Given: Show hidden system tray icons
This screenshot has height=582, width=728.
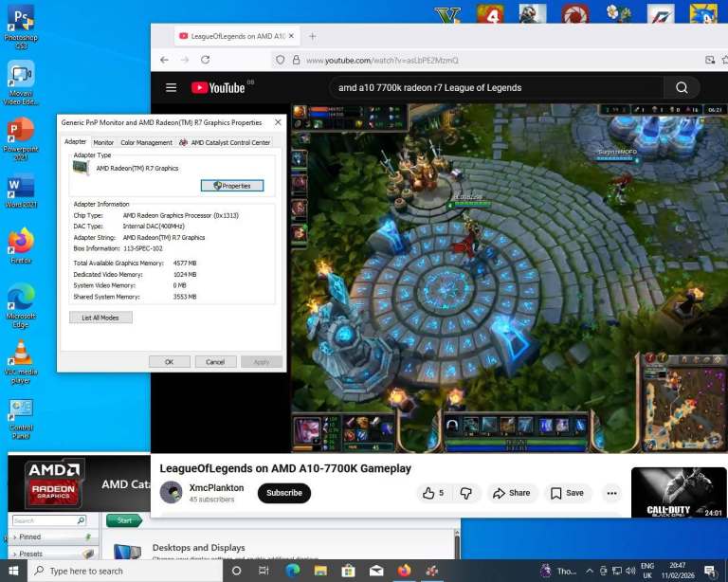Looking at the screenshot, I should (590, 571).
